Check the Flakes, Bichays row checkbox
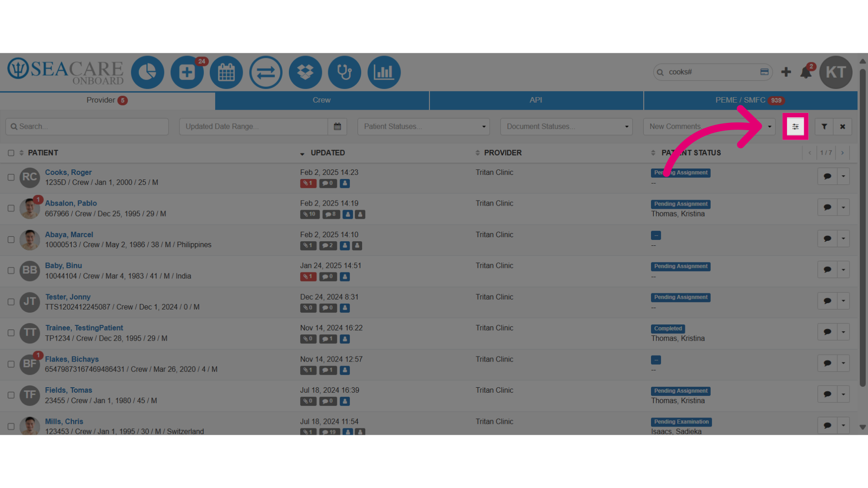The image size is (868, 488). (x=11, y=364)
